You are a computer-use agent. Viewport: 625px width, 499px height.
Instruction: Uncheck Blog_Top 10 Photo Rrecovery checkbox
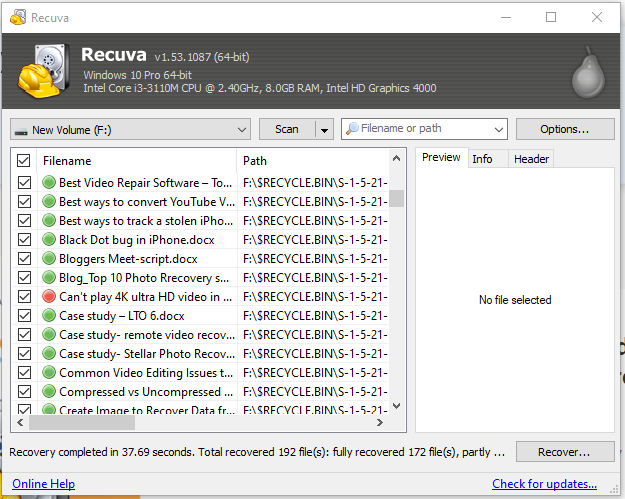(24, 277)
